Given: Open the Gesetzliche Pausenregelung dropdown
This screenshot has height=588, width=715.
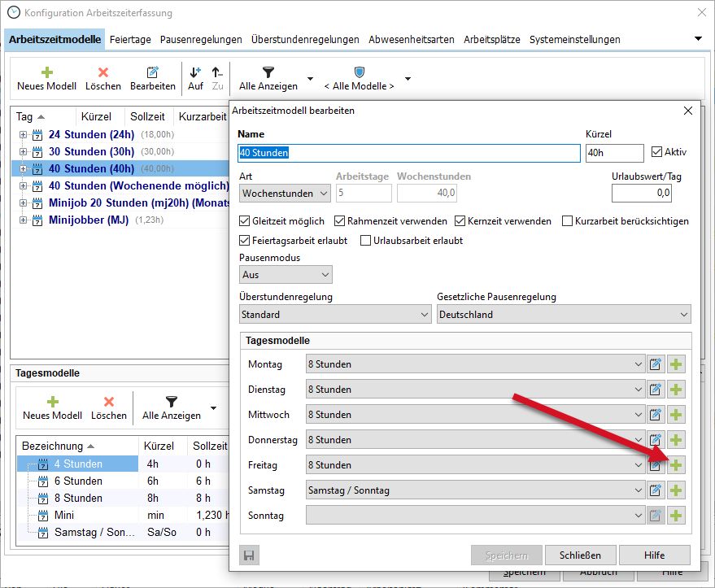Looking at the screenshot, I should pyautogui.click(x=563, y=315).
